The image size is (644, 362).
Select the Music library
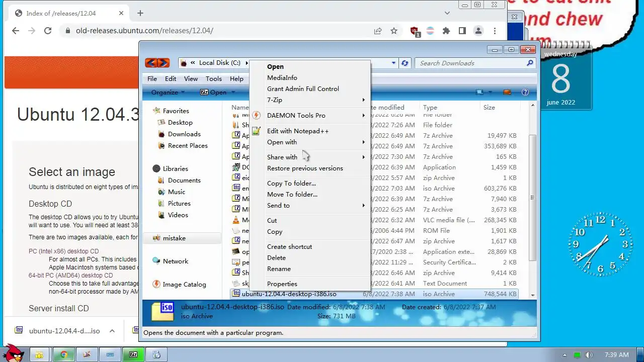[x=177, y=192]
